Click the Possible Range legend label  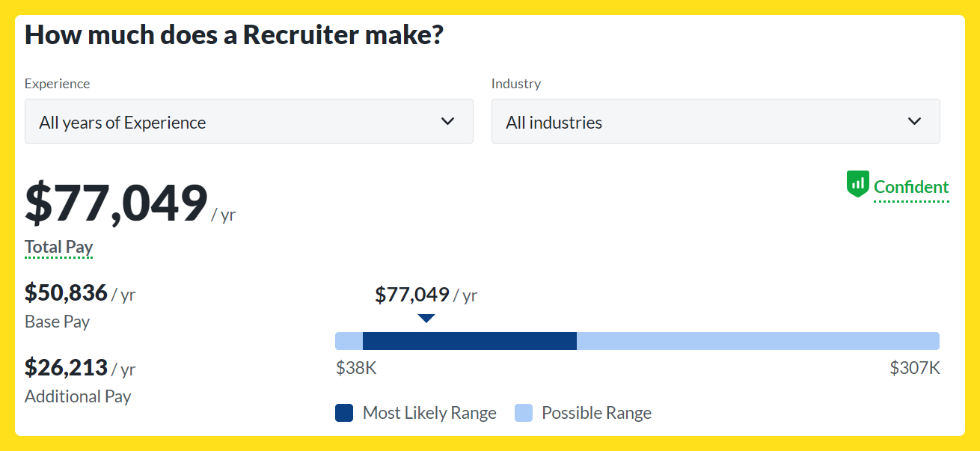click(x=596, y=413)
